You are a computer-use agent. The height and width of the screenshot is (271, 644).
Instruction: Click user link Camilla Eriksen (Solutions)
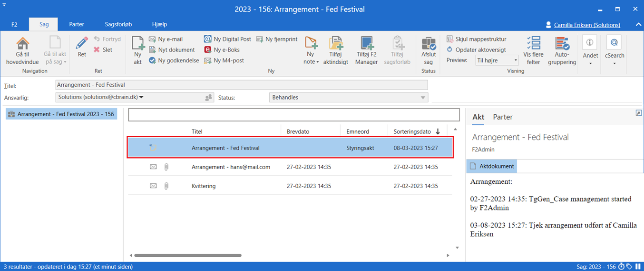pyautogui.click(x=587, y=25)
